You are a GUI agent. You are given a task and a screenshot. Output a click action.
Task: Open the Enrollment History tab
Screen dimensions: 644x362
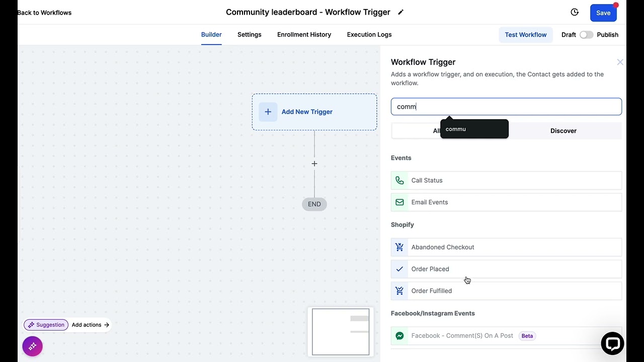click(304, 35)
